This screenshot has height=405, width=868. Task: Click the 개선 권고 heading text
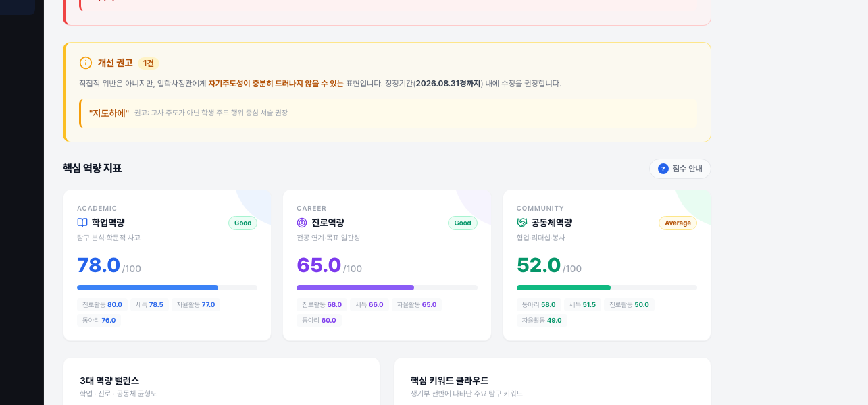(x=116, y=63)
